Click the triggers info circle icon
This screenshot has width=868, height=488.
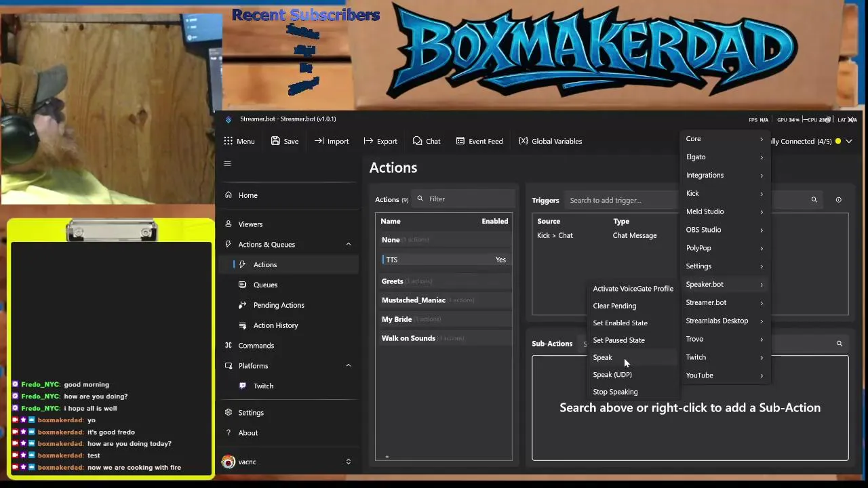coord(838,200)
